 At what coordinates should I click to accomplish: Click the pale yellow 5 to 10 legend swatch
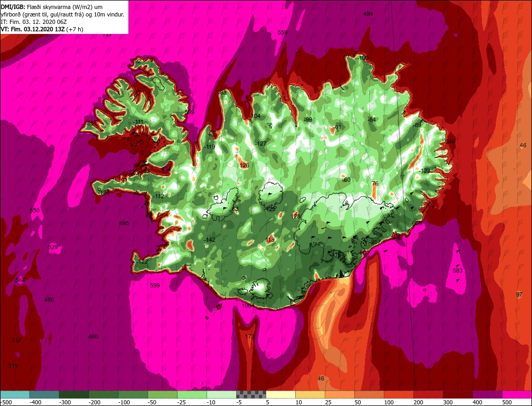[280, 394]
